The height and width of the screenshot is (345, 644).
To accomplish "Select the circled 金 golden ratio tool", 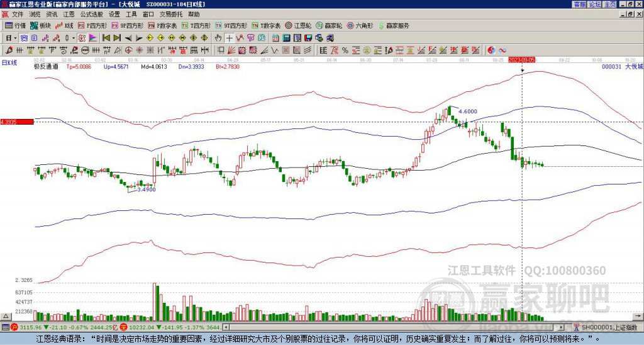I will pos(367,50).
